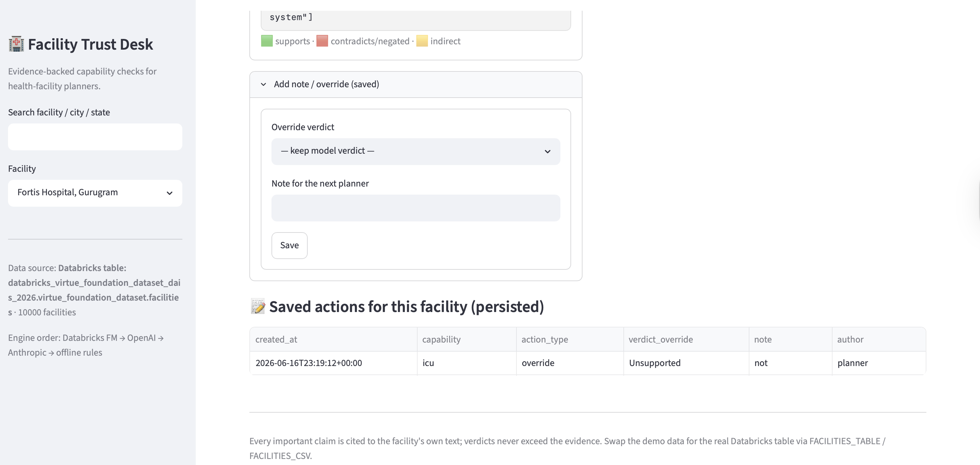Open the Facility dropdown showing Fortis Hospital, Gurugram
The height and width of the screenshot is (465, 980).
pyautogui.click(x=95, y=193)
